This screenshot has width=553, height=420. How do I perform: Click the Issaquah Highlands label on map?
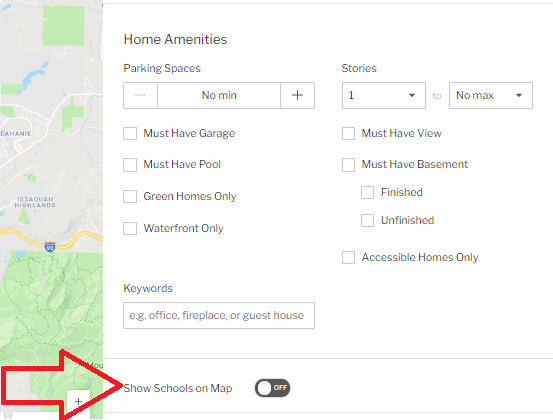tap(35, 202)
